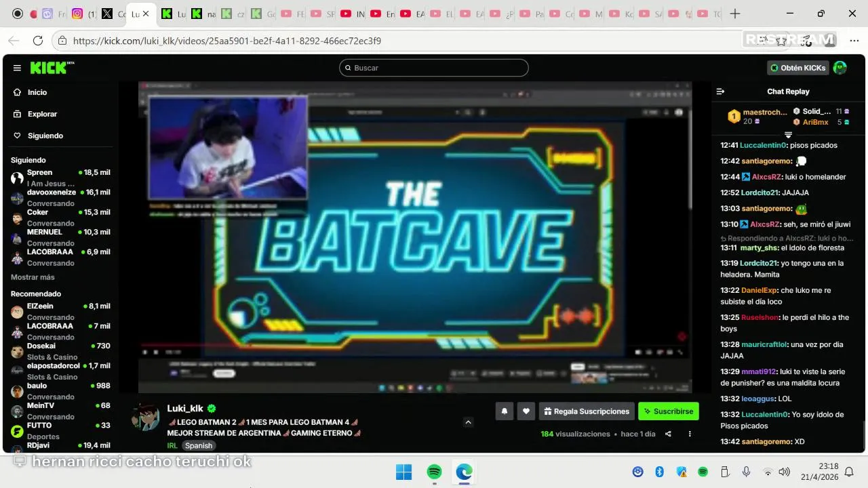Viewport: 868px width, 488px height.
Task: Go back with browser back arrow
Action: coord(14,41)
